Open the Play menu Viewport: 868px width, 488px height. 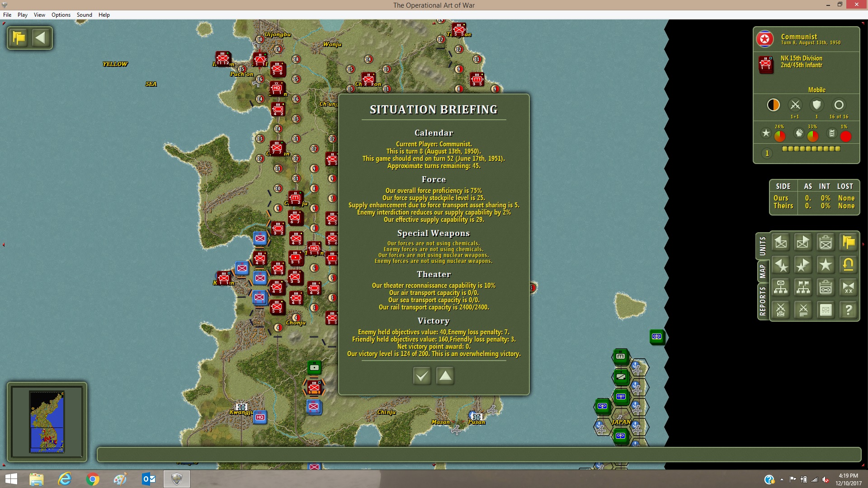pyautogui.click(x=23, y=15)
